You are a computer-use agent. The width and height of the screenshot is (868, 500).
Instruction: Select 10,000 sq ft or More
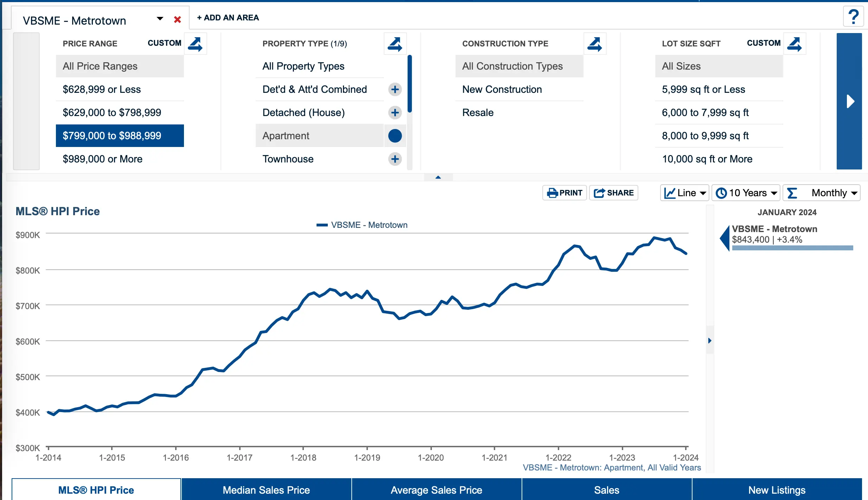pyautogui.click(x=719, y=159)
